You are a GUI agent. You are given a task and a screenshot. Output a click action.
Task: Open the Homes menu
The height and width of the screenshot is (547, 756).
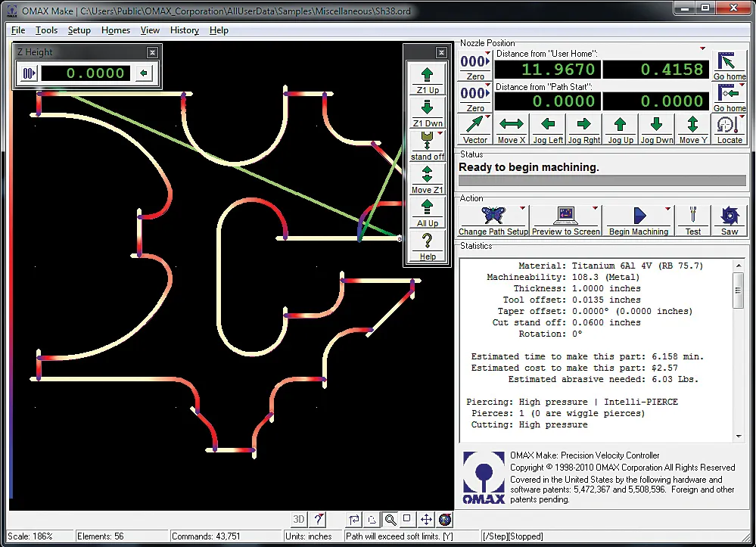click(x=115, y=30)
